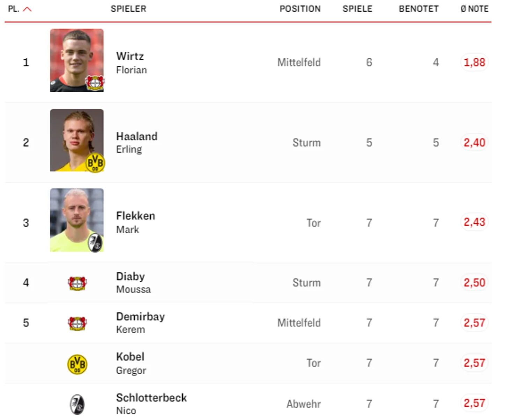This screenshot has width=510, height=420.
Task: Click Leverkusen badge on Wirtz's photo
Action: pyautogui.click(x=95, y=83)
